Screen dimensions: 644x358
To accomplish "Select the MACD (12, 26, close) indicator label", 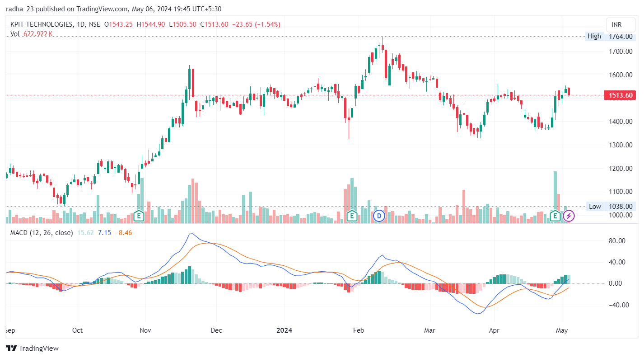I will click(x=42, y=232).
